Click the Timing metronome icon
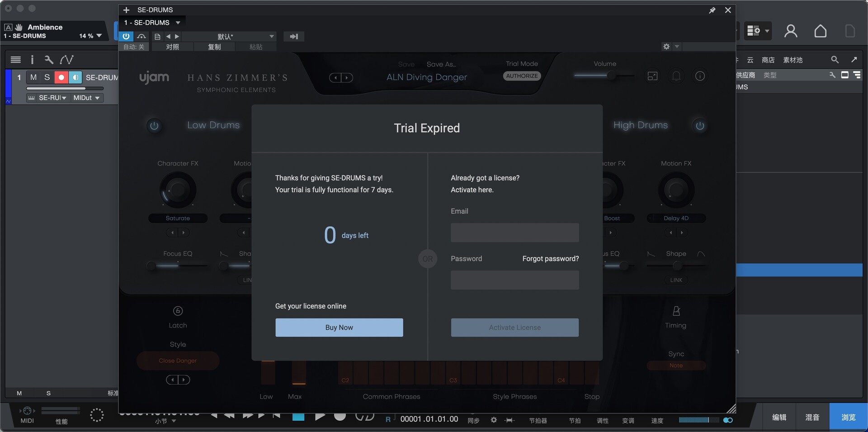The width and height of the screenshot is (868, 432). pos(676,311)
